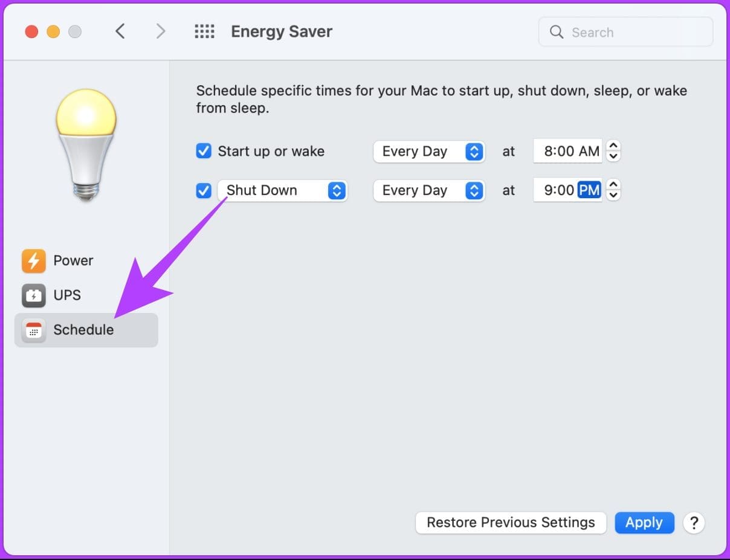
Task: Click the 8:00 AM time stepper arrows
Action: [613, 151]
